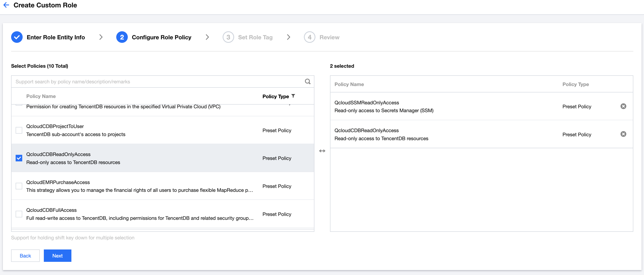Click chevron after Enter Role Entity Info
This screenshot has width=644, height=275.
tap(101, 37)
